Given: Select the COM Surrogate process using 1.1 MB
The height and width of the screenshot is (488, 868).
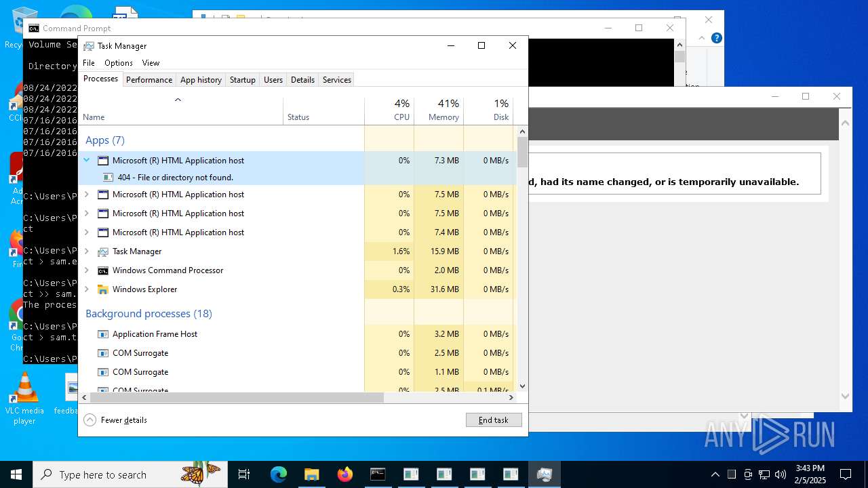Looking at the screenshot, I should [x=297, y=372].
